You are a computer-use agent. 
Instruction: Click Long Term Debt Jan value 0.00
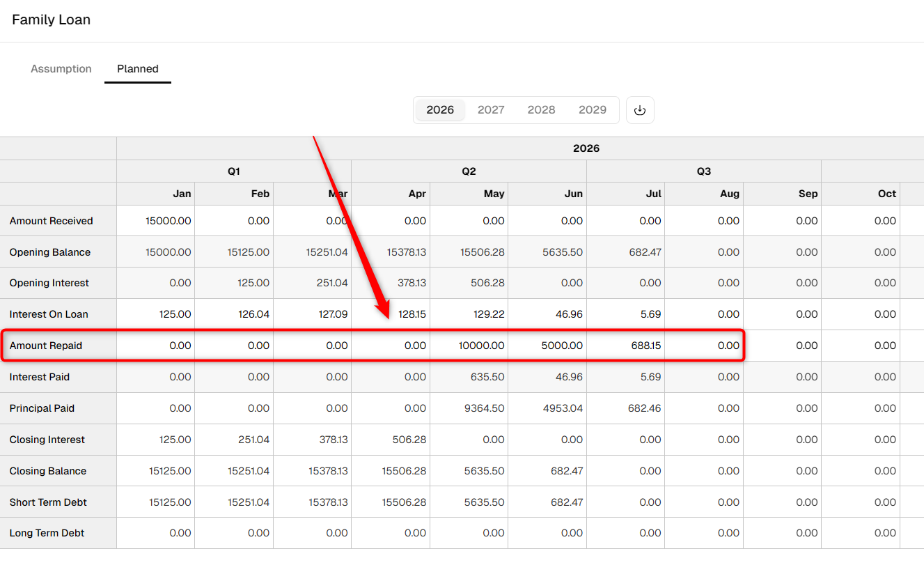(x=180, y=533)
